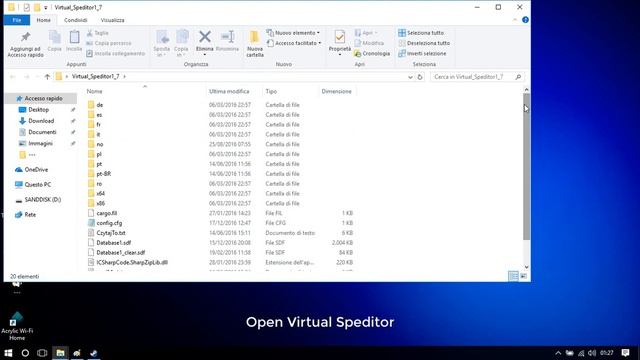Select the x64 folder
The width and height of the screenshot is (640, 360).
(100, 193)
